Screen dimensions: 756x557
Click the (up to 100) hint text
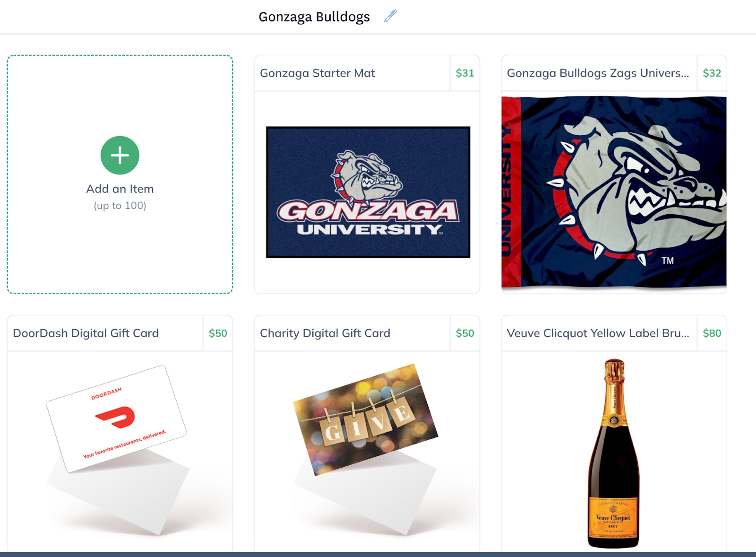[x=120, y=206]
